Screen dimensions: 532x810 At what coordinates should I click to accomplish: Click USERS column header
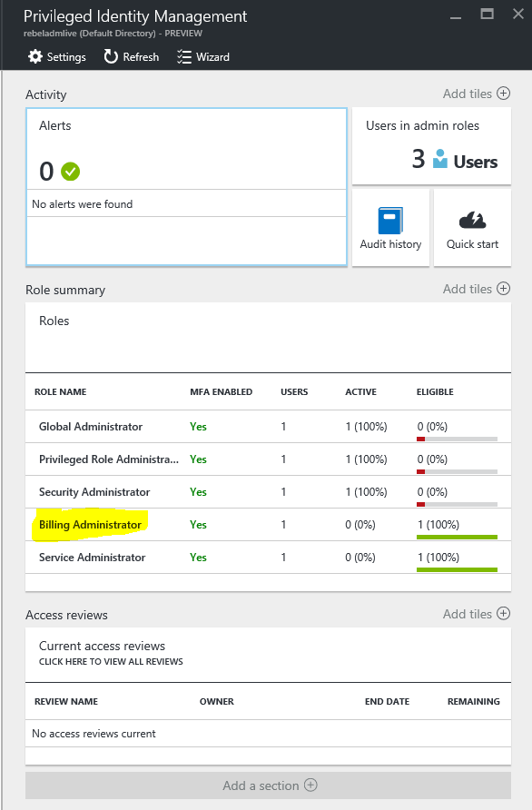[x=294, y=391]
